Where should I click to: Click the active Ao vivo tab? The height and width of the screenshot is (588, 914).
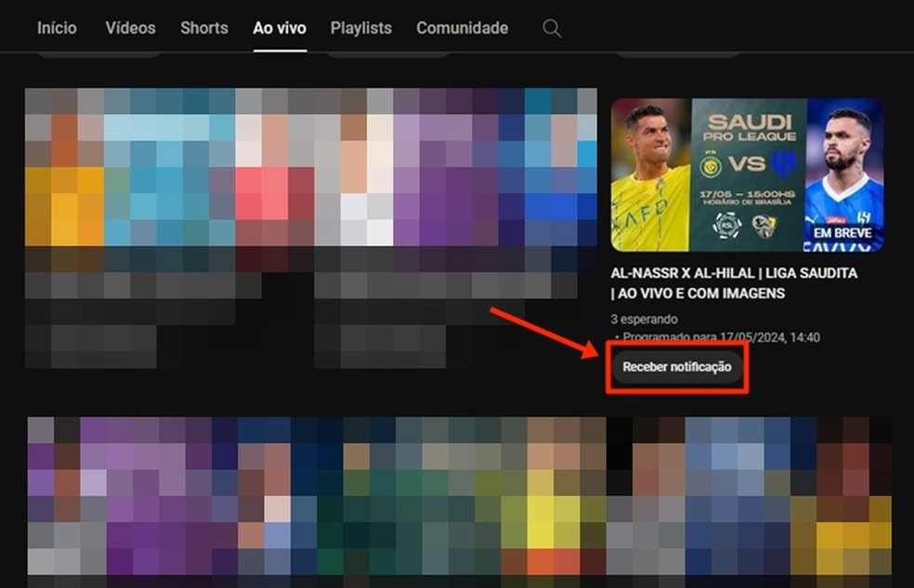click(x=279, y=28)
